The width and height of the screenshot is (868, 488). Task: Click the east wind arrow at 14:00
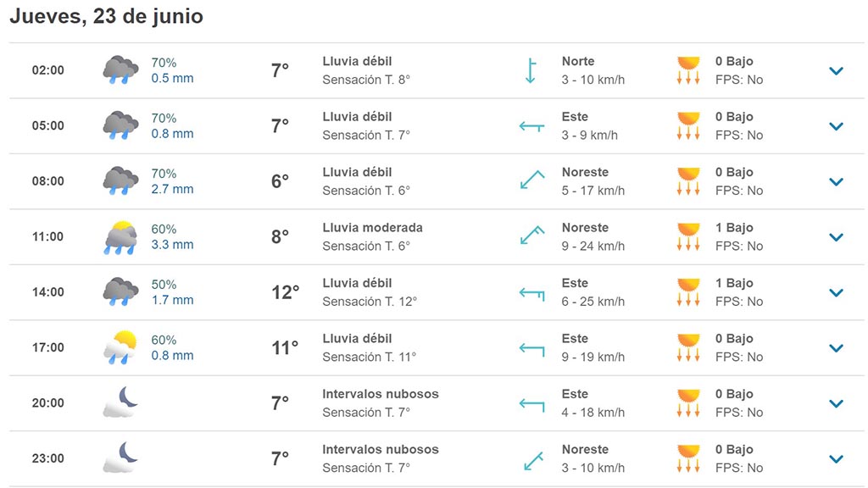point(531,292)
